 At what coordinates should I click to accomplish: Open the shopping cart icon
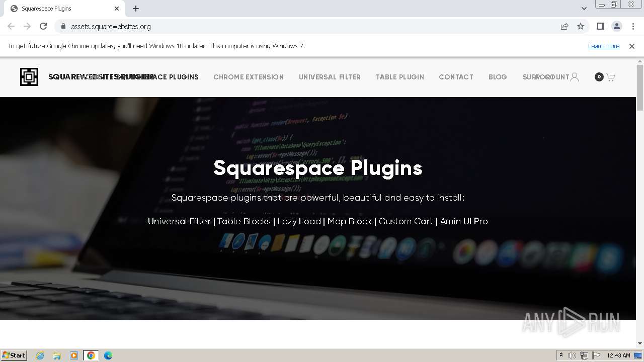point(610,77)
